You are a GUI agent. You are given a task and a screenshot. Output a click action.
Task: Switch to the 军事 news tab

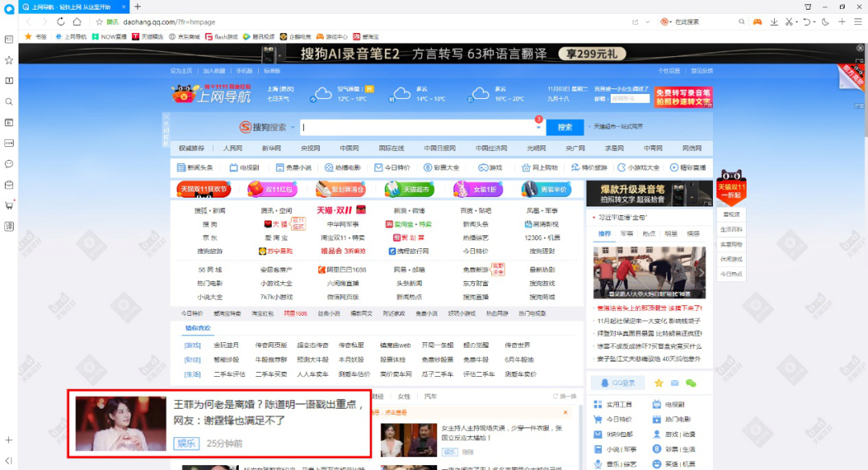(627, 234)
